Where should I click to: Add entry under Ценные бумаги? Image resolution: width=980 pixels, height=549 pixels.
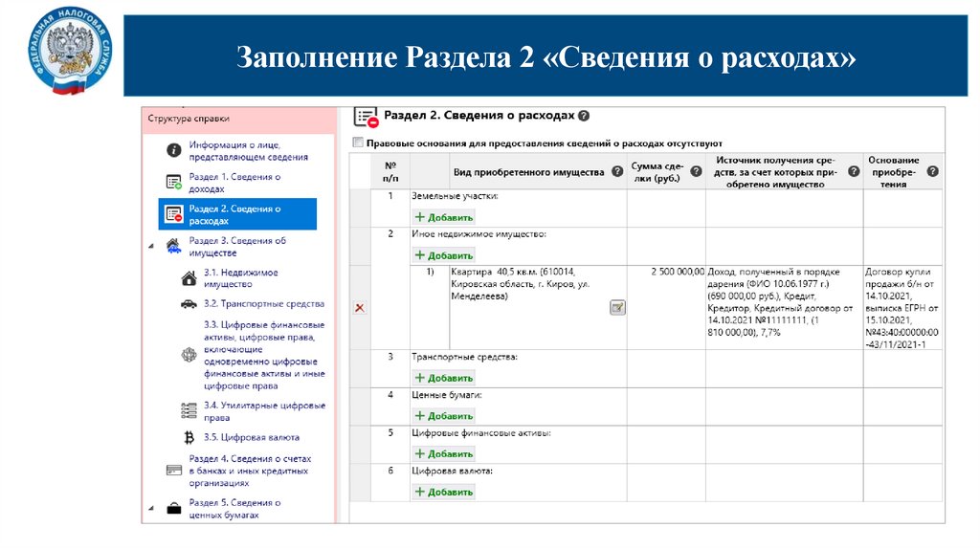(x=444, y=416)
